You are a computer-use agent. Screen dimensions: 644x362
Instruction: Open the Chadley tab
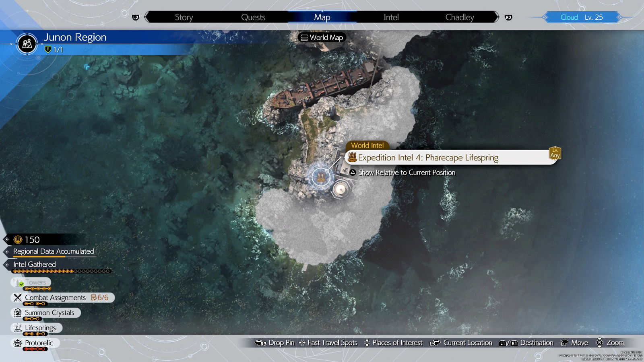460,17
